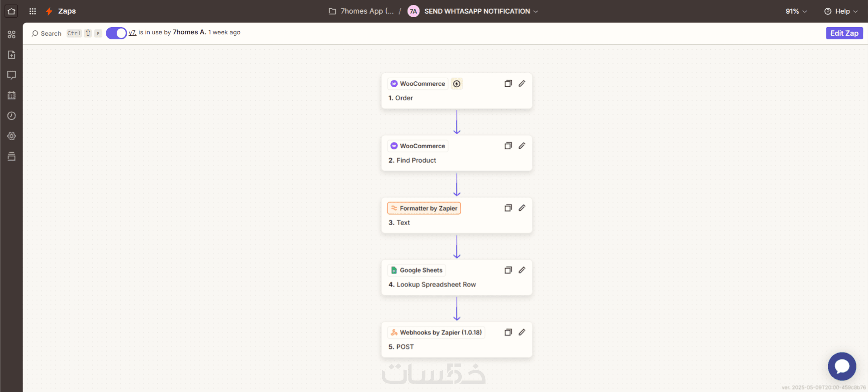The height and width of the screenshot is (392, 868).
Task: Copy the Google Sheets lookup step
Action: pyautogui.click(x=508, y=270)
